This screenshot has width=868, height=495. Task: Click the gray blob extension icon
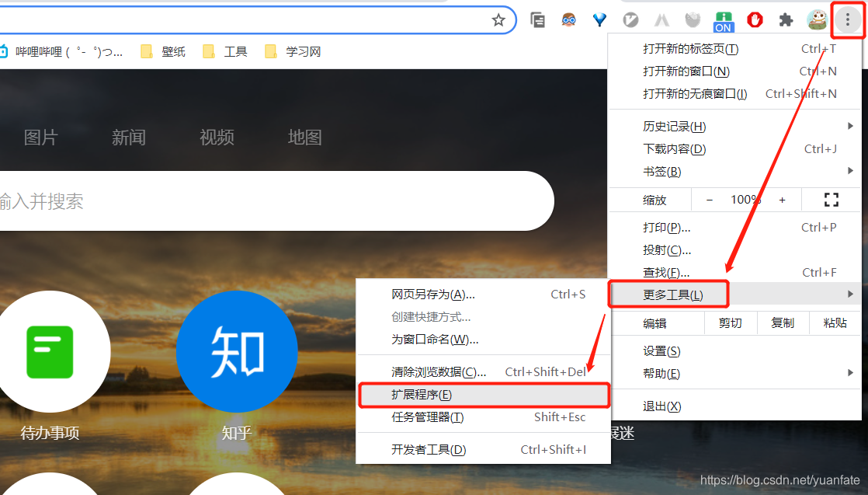point(693,20)
